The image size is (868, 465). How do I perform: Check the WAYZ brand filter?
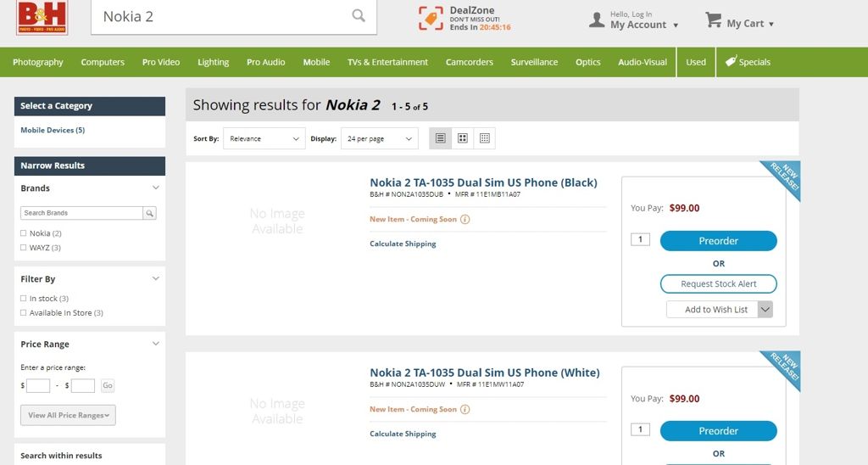point(24,248)
